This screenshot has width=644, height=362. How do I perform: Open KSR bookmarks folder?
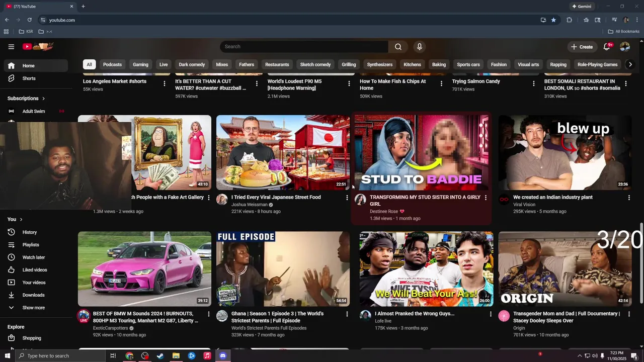[26, 32]
